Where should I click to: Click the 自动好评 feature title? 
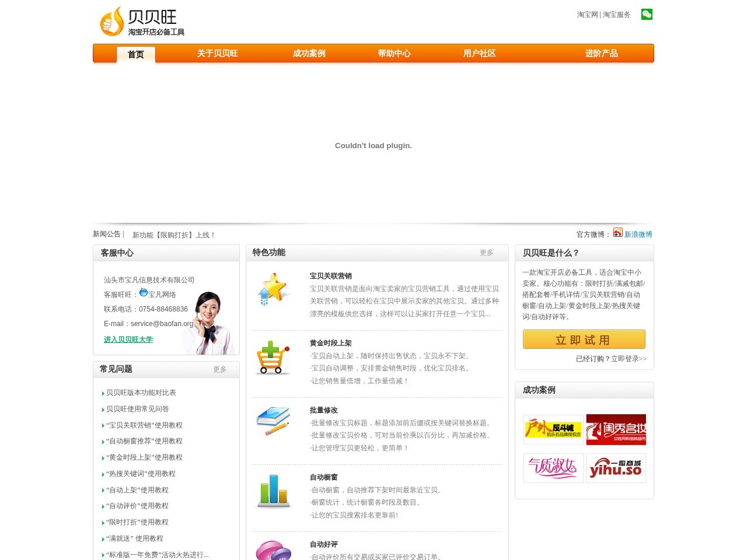[324, 544]
